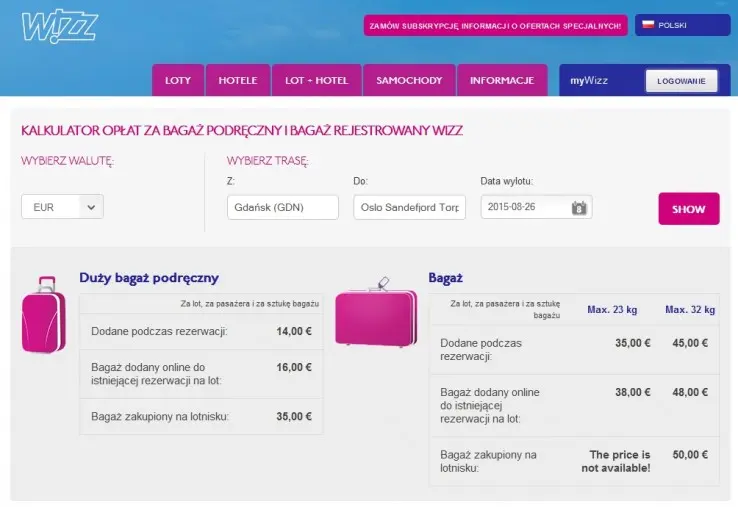Screen dimensions: 738x507
Task: Click the 'Data wylotu:' label
Action: coord(506,181)
